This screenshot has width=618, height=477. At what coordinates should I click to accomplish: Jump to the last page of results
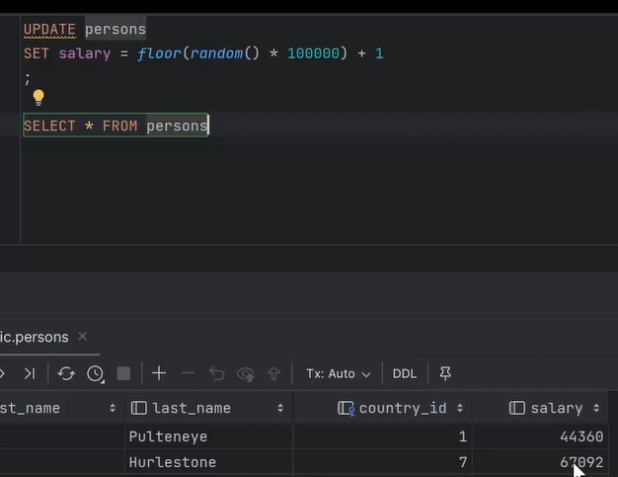pyautogui.click(x=29, y=373)
